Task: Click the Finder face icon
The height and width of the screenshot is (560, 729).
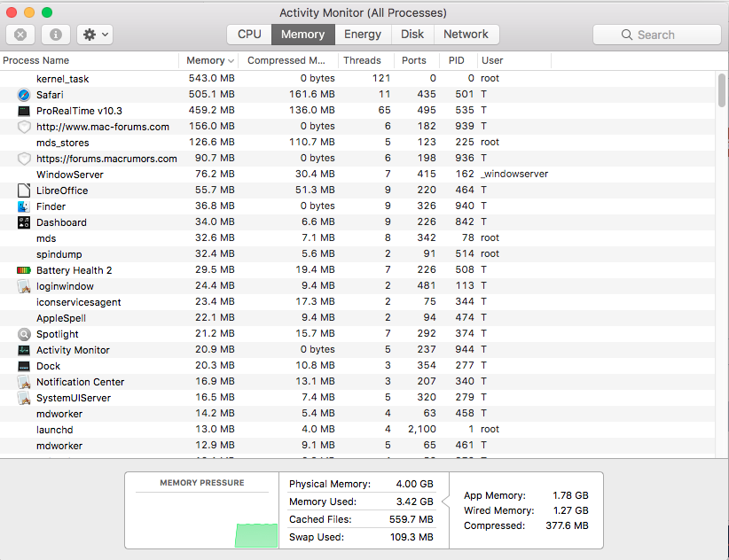Action: pos(24,206)
